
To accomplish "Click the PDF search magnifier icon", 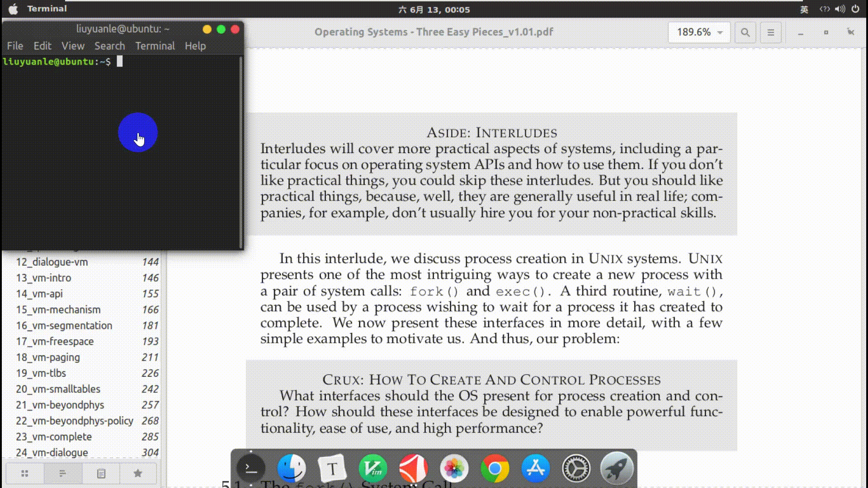I will click(745, 33).
